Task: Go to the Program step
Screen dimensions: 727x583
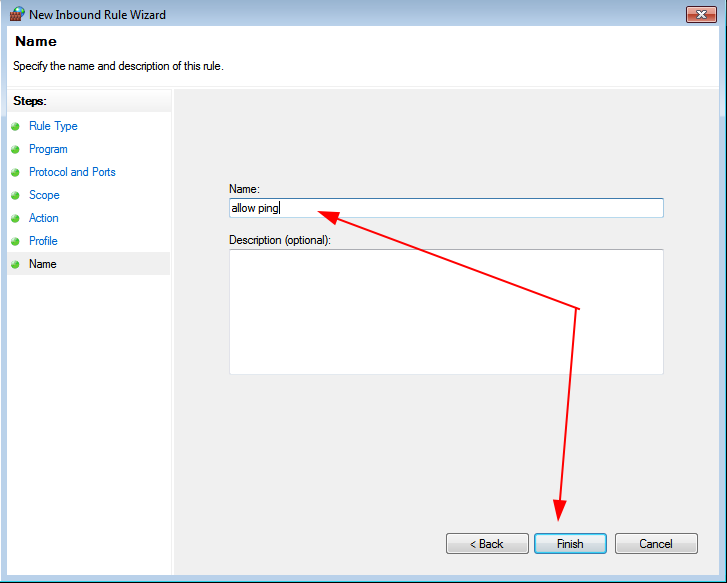Action: point(48,149)
